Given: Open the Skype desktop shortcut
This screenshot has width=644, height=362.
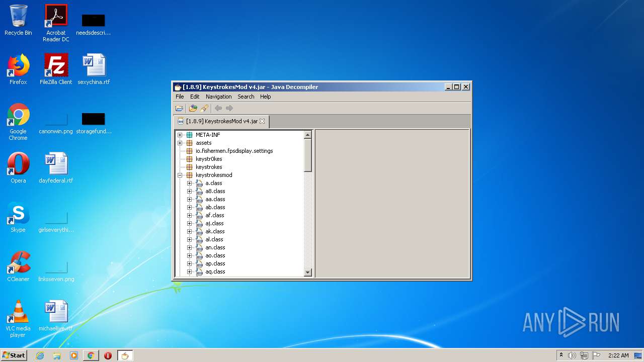Looking at the screenshot, I should 18,217.
